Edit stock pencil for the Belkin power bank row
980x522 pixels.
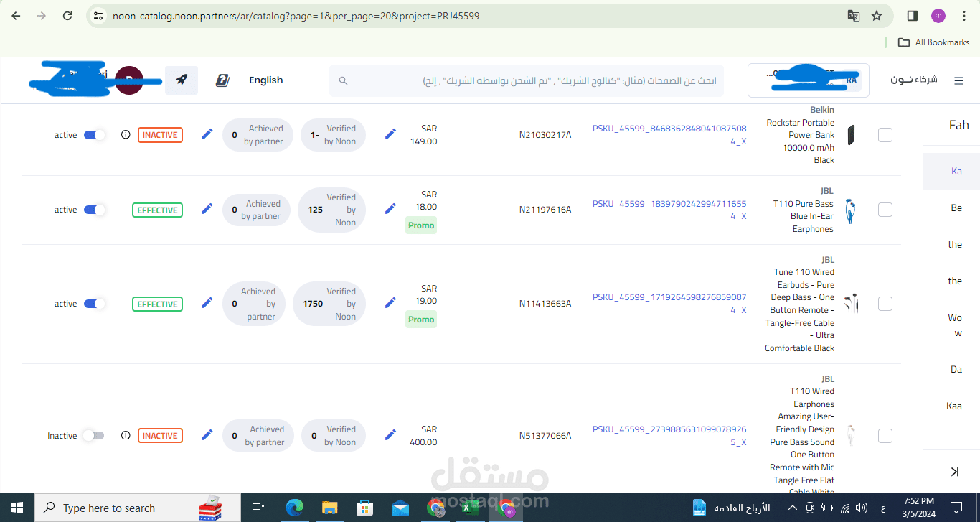pos(207,134)
